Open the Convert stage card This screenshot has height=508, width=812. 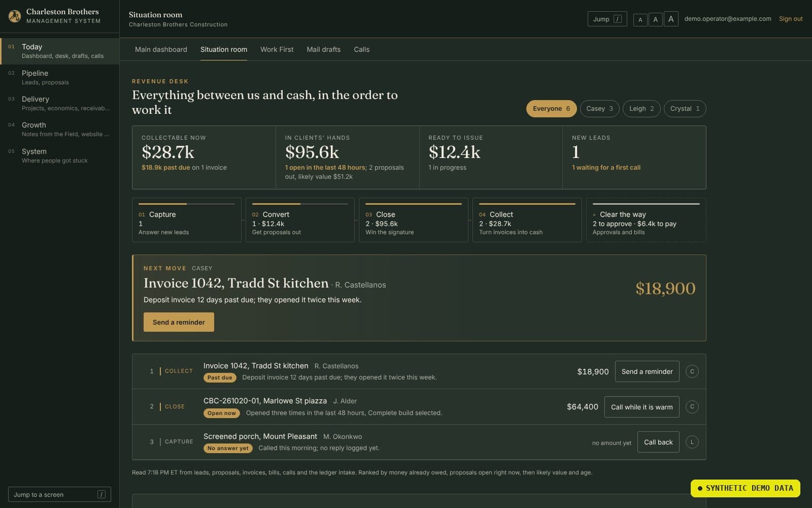pyautogui.click(x=300, y=220)
